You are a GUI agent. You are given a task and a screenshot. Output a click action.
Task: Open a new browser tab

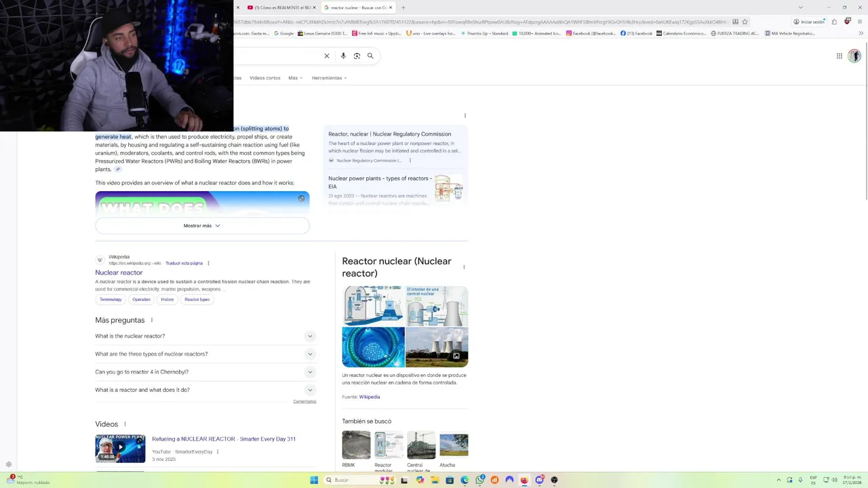point(403,7)
